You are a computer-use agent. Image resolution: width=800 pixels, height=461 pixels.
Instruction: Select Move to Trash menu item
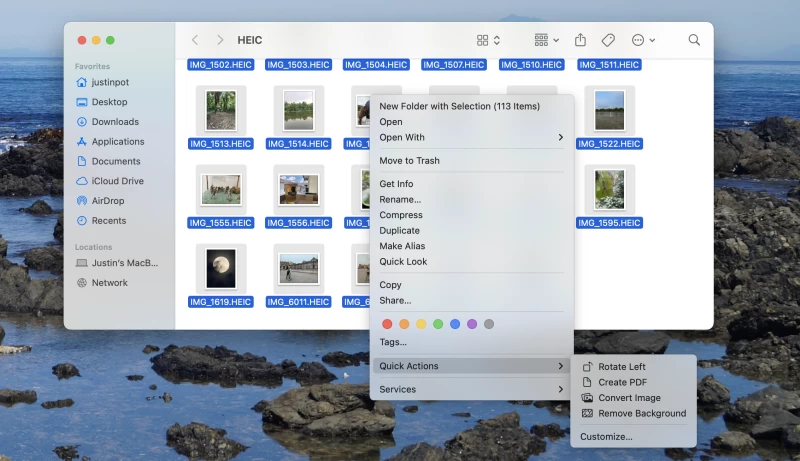(x=409, y=161)
